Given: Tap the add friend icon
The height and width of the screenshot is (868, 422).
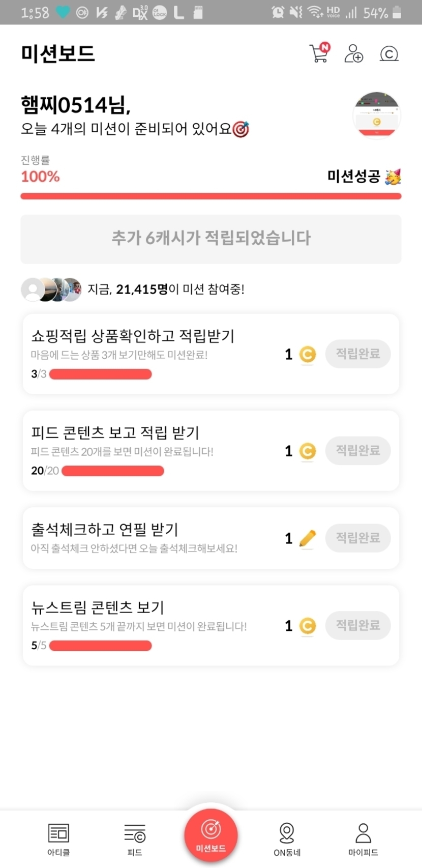Looking at the screenshot, I should click(353, 53).
